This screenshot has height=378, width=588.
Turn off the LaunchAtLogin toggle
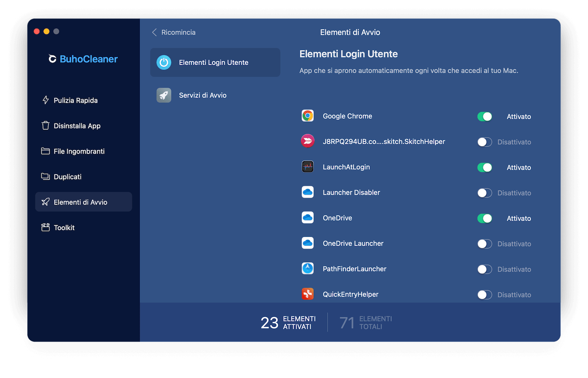pos(485,167)
